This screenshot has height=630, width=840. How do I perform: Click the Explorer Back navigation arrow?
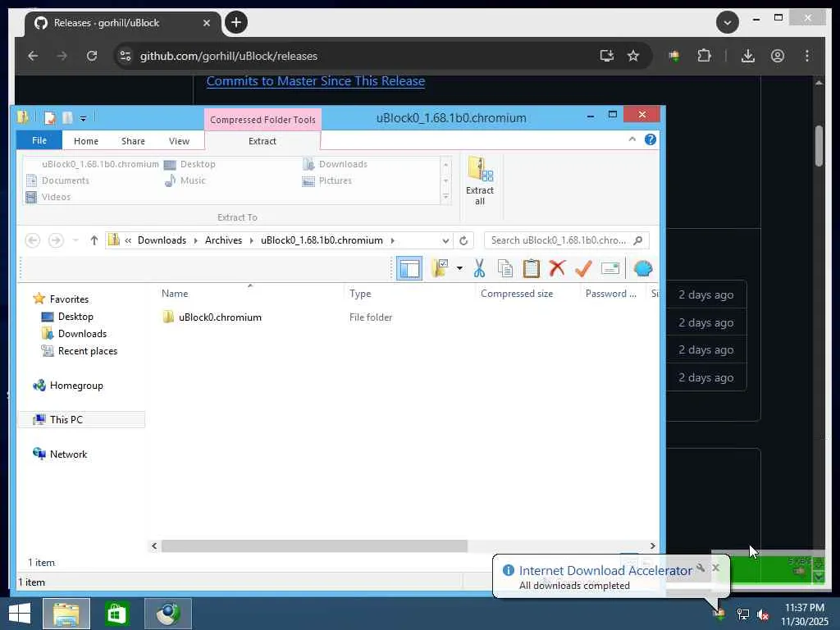(x=33, y=240)
